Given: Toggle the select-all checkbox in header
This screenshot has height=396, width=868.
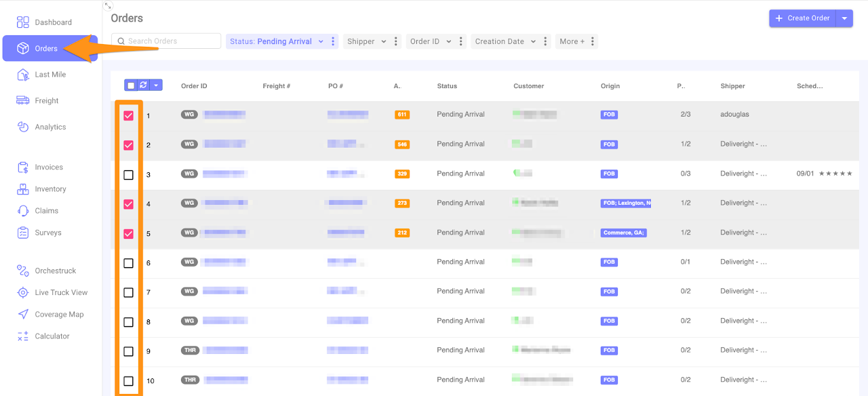Looking at the screenshot, I should pyautogui.click(x=131, y=85).
